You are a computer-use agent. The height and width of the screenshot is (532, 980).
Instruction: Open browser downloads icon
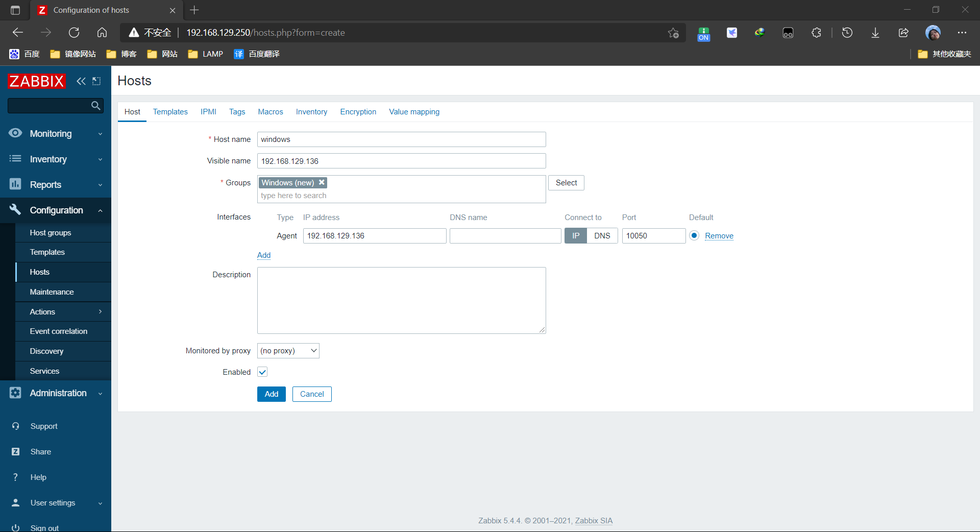point(875,33)
